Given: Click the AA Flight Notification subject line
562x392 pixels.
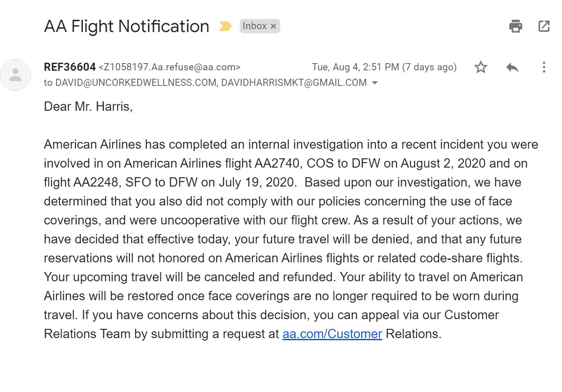Looking at the screenshot, I should coord(126,26).
